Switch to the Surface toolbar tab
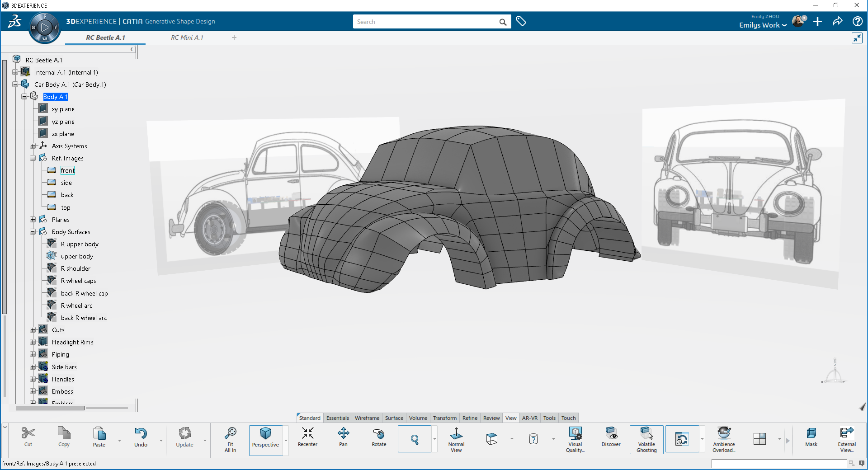 tap(394, 418)
